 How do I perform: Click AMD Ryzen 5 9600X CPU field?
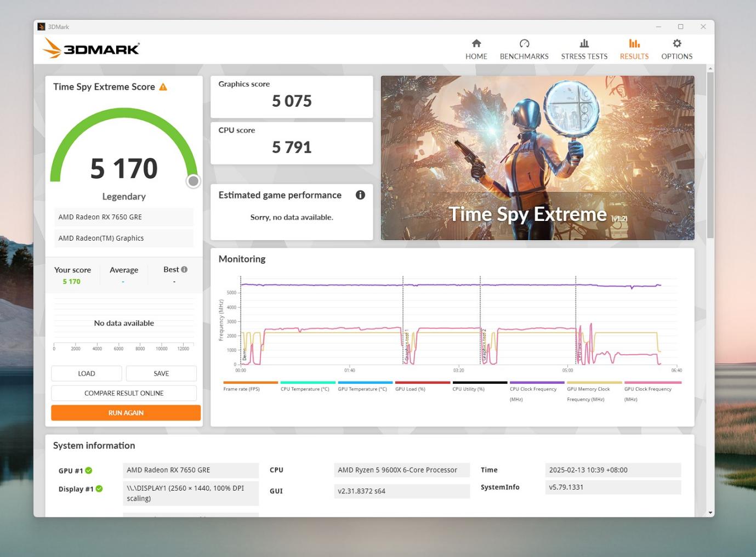(402, 470)
